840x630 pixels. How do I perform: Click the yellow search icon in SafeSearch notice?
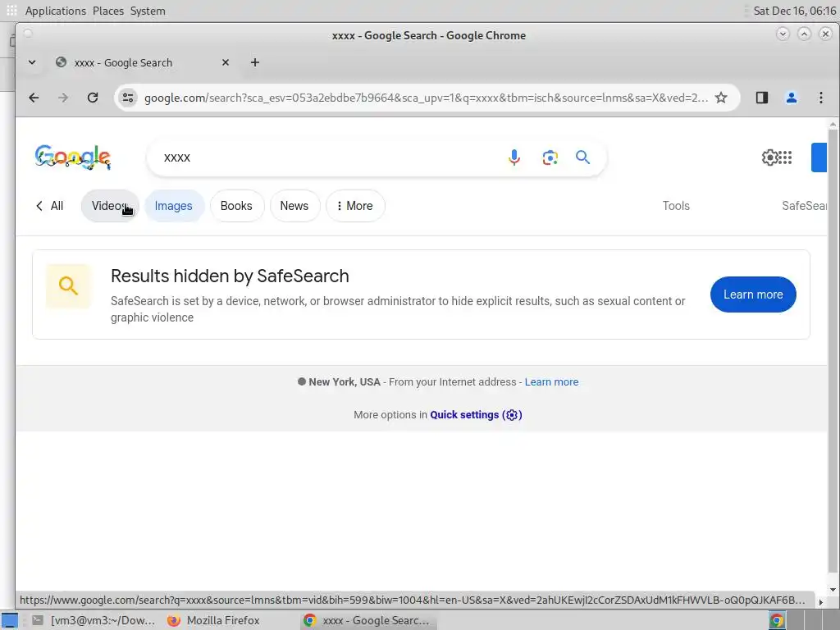[68, 285]
